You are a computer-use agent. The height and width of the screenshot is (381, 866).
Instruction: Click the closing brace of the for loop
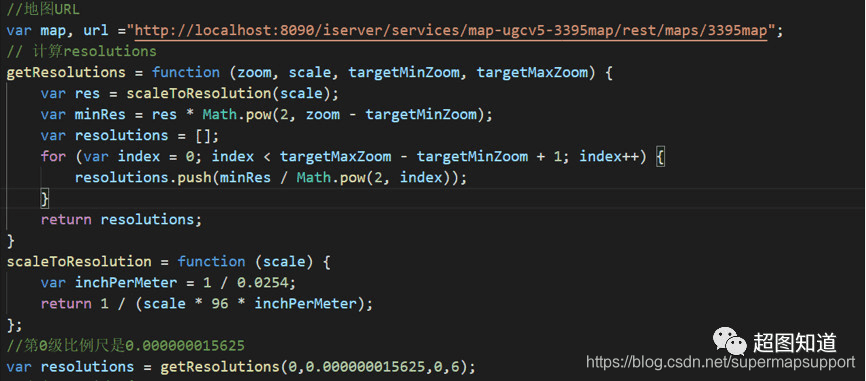[45, 198]
